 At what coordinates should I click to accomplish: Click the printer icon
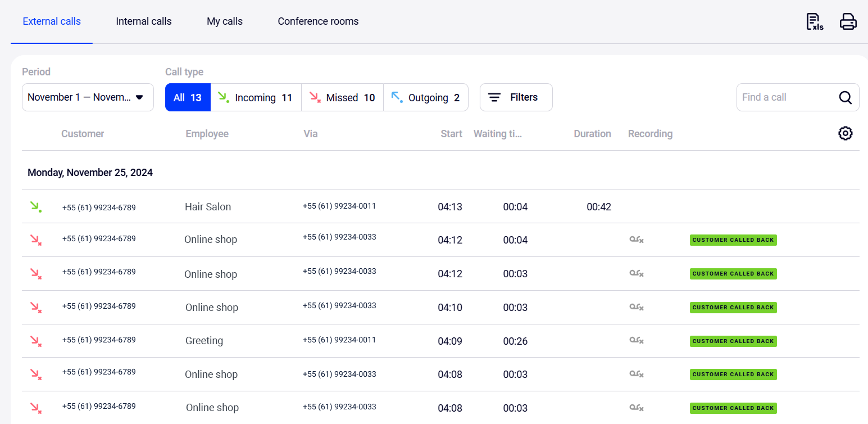(x=848, y=22)
